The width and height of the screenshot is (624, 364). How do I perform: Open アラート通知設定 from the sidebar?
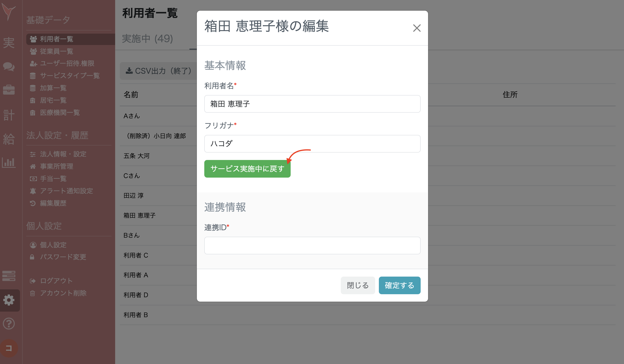pyautogui.click(x=66, y=191)
